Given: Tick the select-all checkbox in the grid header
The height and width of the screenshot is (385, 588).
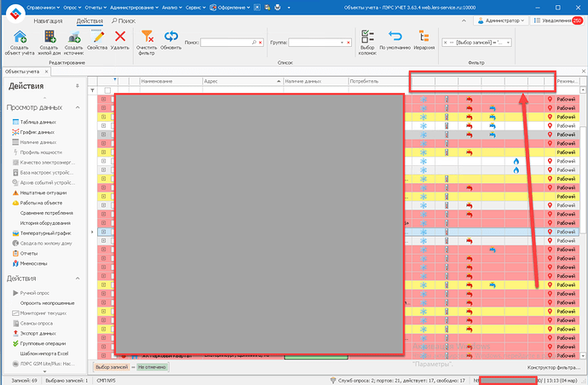Looking at the screenshot, I should pos(107,90).
